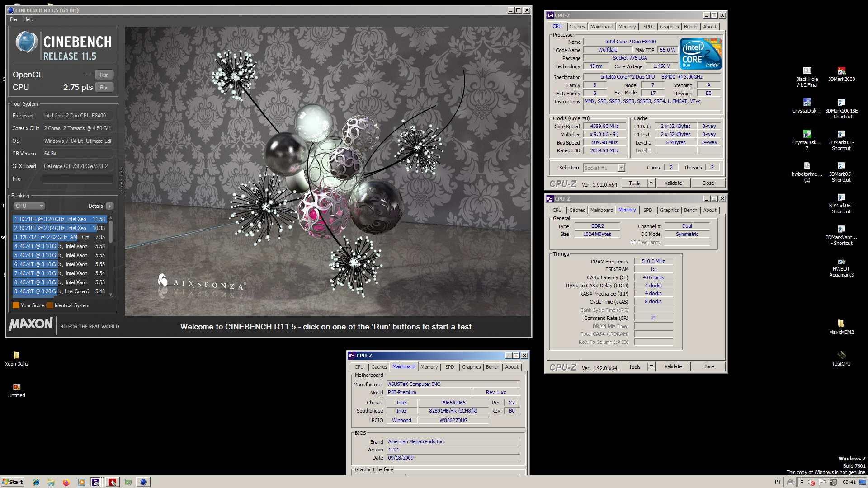Click Close in the Memory tab CPU-Z window

(x=708, y=366)
